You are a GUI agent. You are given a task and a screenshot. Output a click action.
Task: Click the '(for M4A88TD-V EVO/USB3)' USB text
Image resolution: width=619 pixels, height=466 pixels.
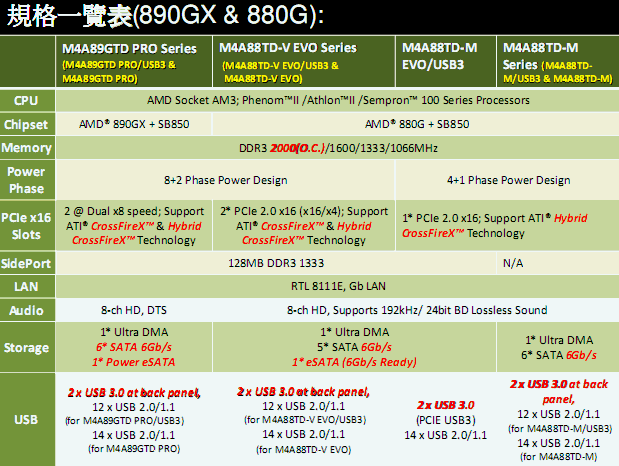305,420
